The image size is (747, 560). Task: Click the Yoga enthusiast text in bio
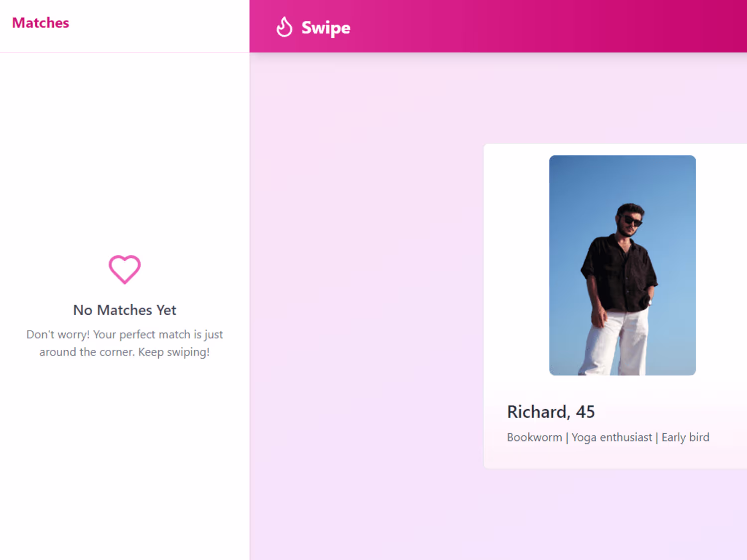(x=612, y=438)
